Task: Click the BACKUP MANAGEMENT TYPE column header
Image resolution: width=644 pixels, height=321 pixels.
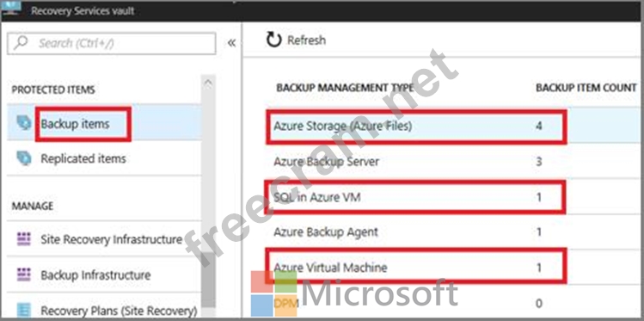Action: 345,88
